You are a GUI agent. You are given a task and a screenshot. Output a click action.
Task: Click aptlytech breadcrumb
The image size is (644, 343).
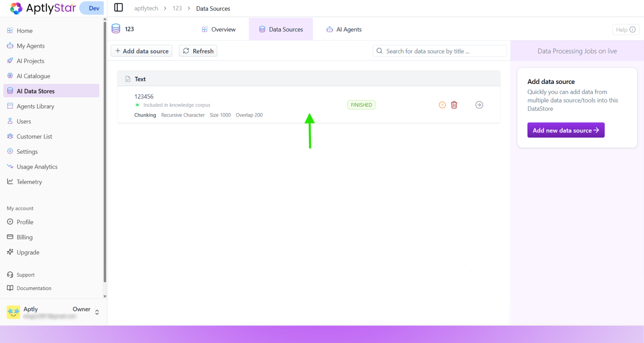click(146, 8)
